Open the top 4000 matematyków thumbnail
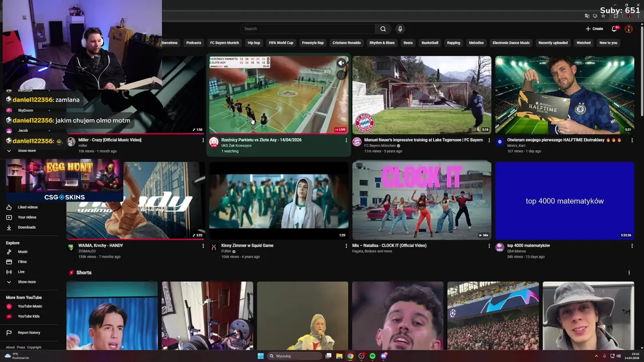Image resolution: width=644 pixels, height=362 pixels. pos(565,201)
